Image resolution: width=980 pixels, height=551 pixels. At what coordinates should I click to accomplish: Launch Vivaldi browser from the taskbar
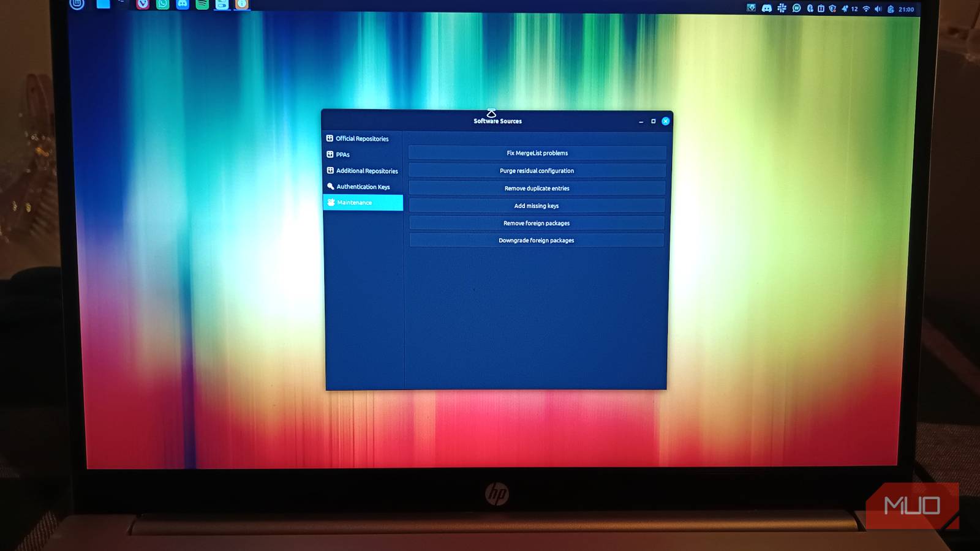(142, 6)
